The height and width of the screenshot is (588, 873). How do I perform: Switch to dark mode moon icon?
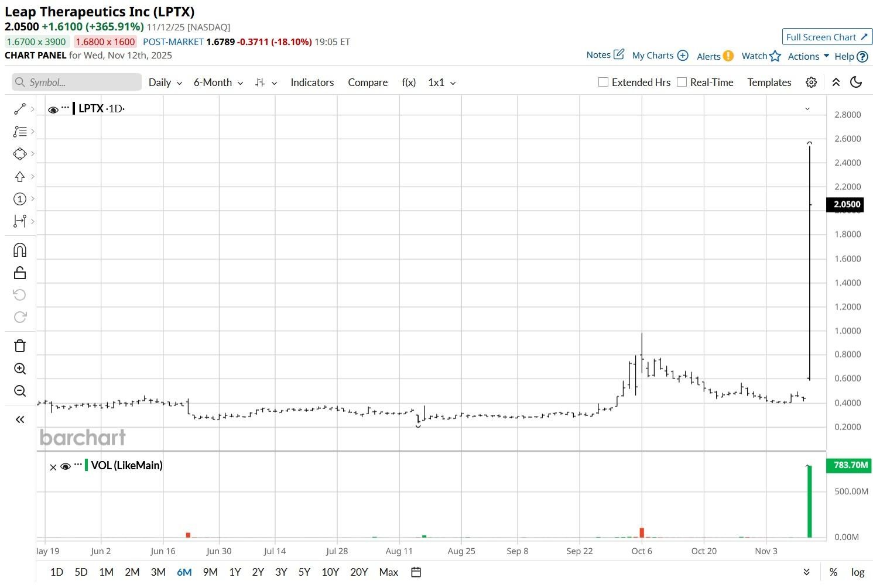856,82
